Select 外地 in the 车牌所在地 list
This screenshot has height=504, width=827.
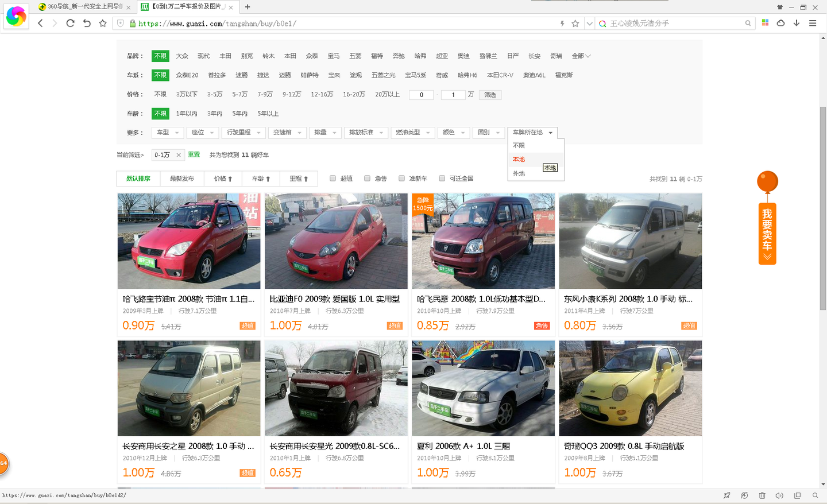coord(536,173)
